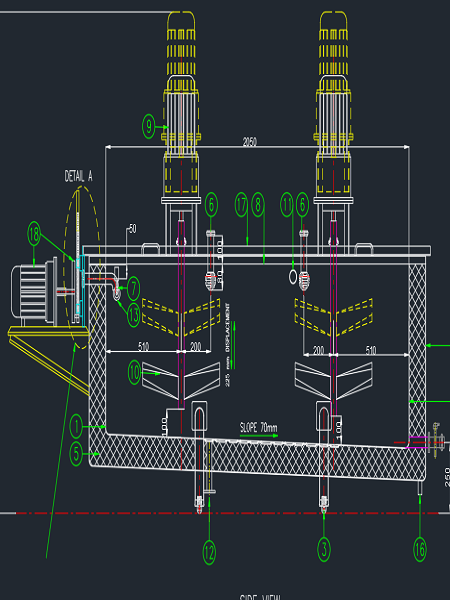Select the 225 mm DISPLACEMENT vertical text

coord(228,345)
